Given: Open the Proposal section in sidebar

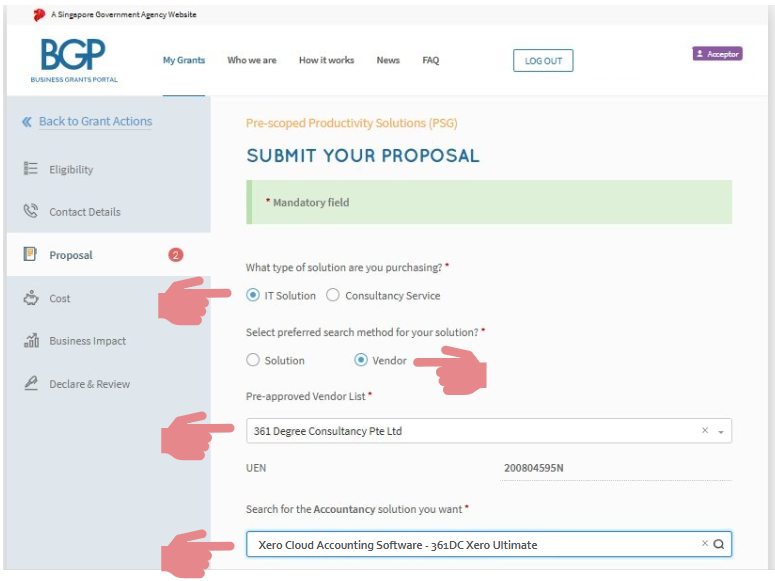Looking at the screenshot, I should click(109, 255).
